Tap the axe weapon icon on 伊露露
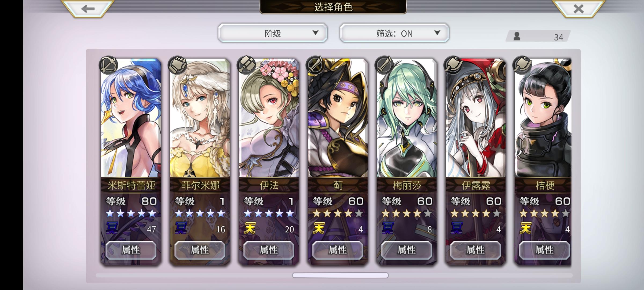This screenshot has width=644, height=290. point(453,65)
